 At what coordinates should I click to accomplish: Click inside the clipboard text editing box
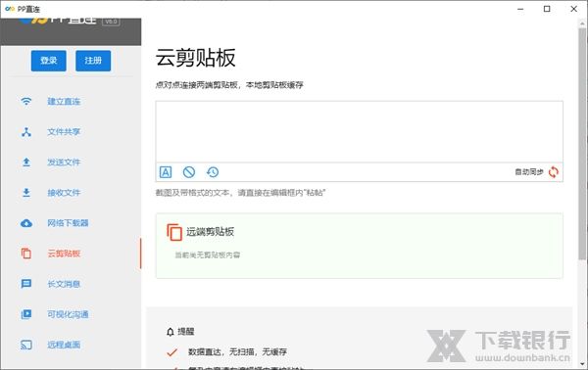coord(360,132)
